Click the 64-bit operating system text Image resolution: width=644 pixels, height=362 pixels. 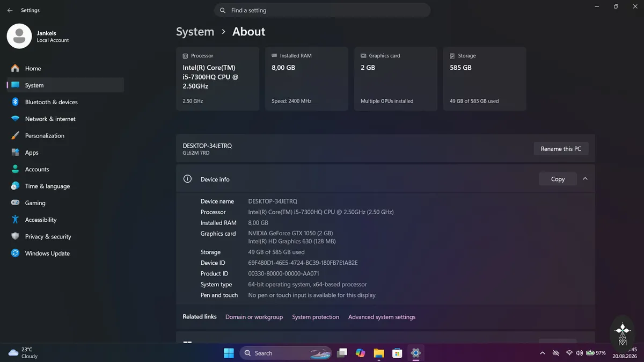(308, 284)
